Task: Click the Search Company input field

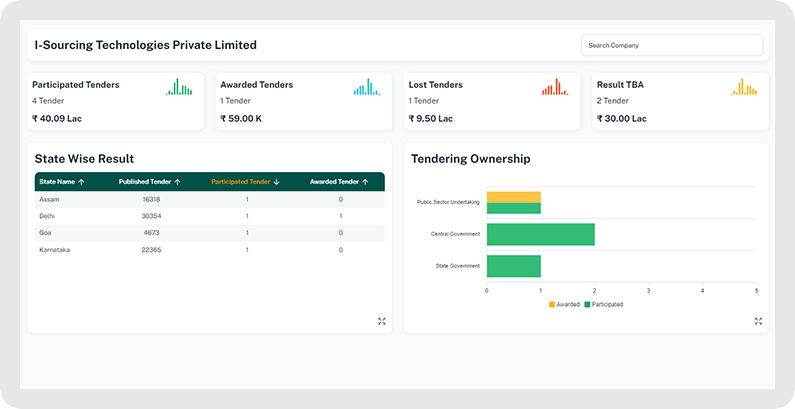Action: [671, 45]
